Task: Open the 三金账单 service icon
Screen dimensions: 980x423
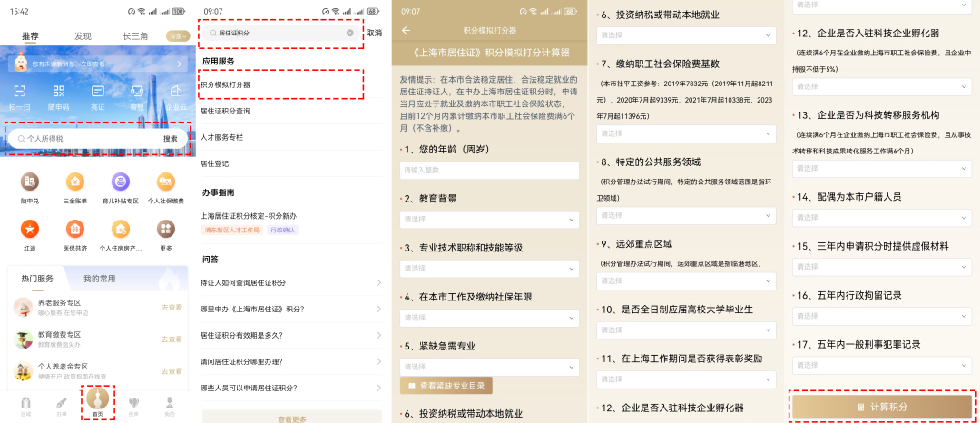Action: point(74,184)
